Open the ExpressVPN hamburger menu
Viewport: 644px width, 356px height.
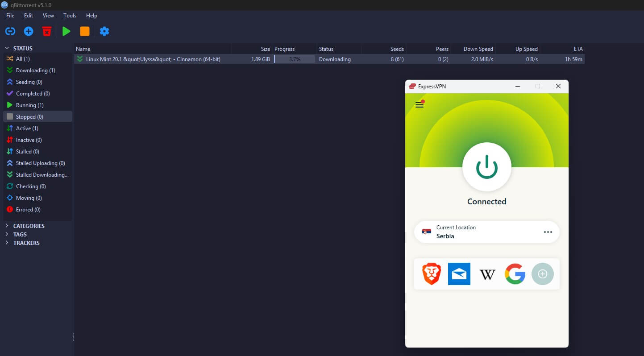coord(419,104)
